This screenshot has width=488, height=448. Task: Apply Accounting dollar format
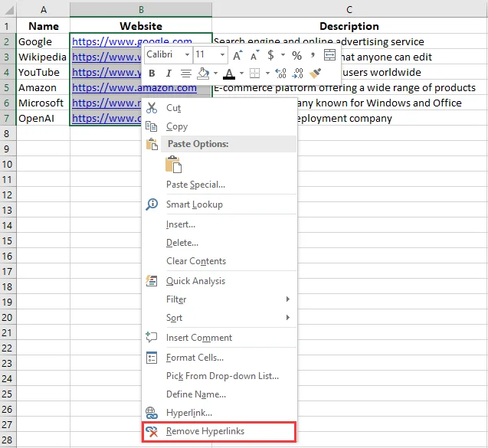tap(270, 55)
